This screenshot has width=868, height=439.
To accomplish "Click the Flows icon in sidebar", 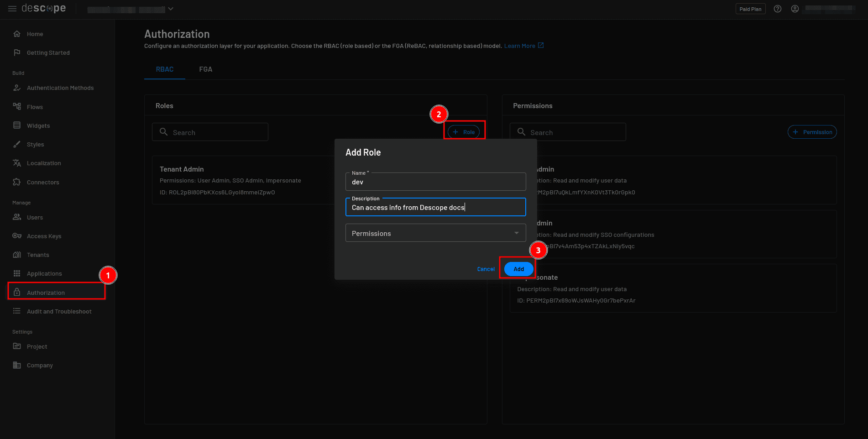I will tap(17, 107).
